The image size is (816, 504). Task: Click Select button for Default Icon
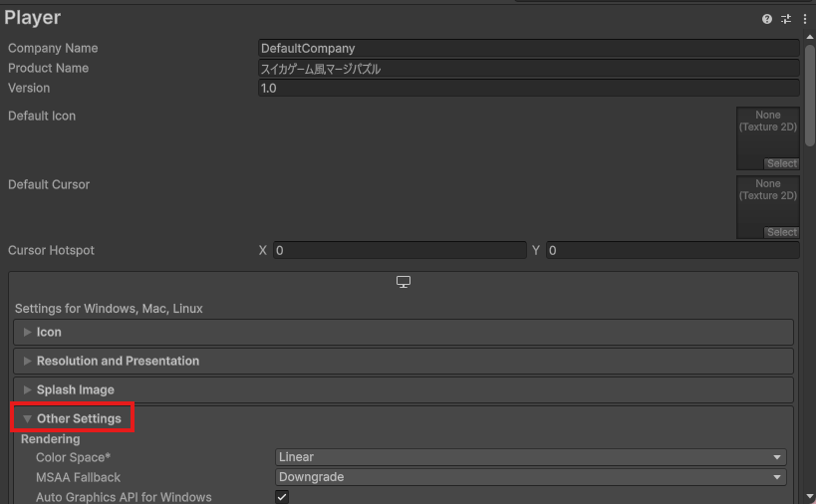tap(782, 163)
